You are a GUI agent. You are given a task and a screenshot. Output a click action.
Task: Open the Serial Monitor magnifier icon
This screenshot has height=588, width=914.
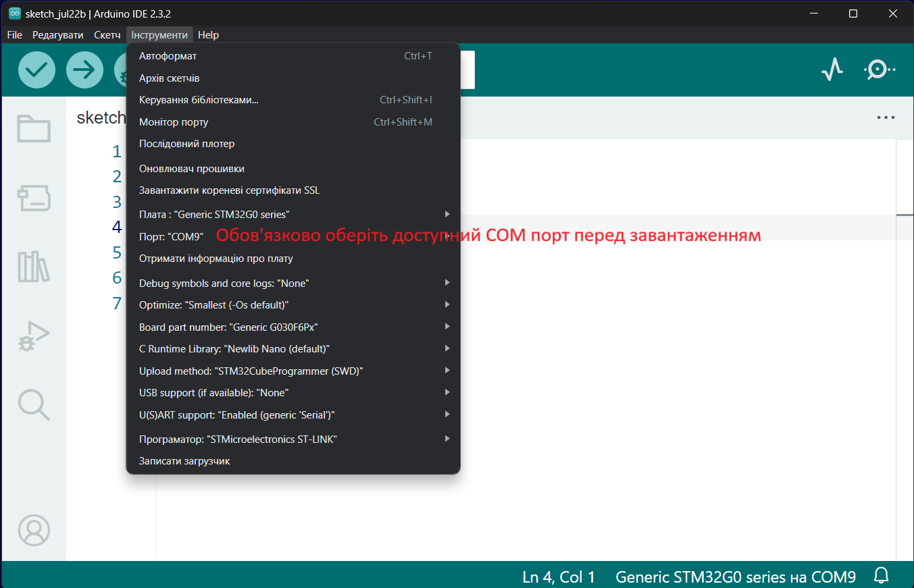coord(878,70)
